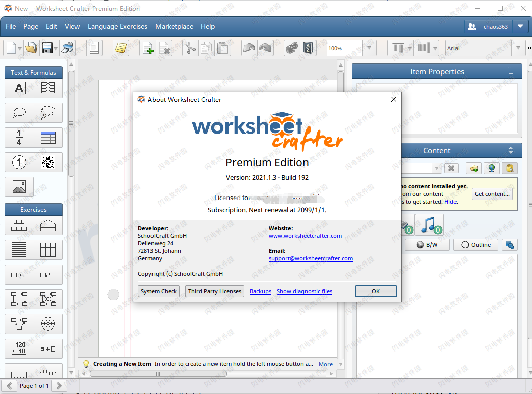The height and width of the screenshot is (394, 532).
Task: Insert a thought bubble
Action: coord(48,113)
